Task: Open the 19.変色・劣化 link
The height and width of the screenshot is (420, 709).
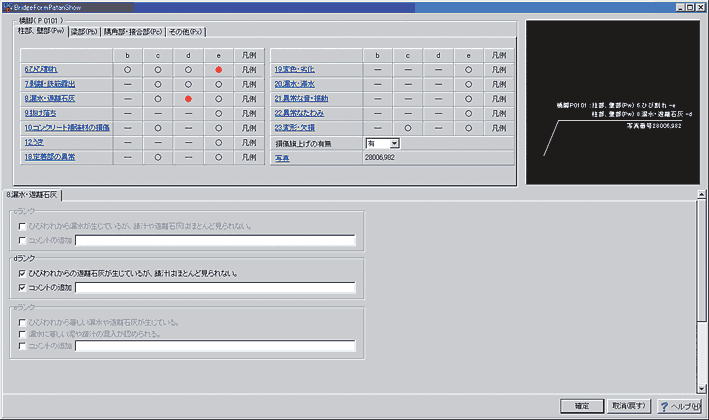Action: (294, 69)
